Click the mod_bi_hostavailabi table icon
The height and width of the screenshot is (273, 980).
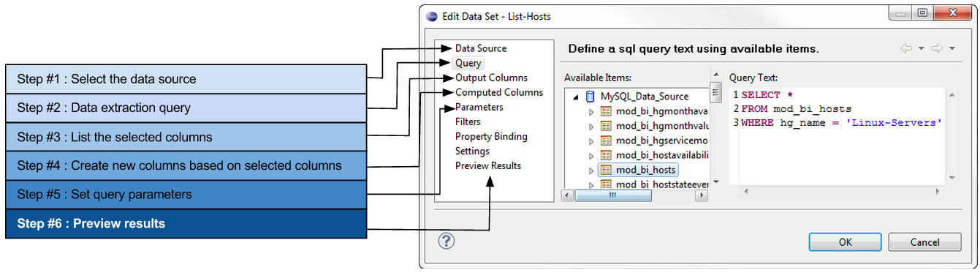(x=605, y=155)
